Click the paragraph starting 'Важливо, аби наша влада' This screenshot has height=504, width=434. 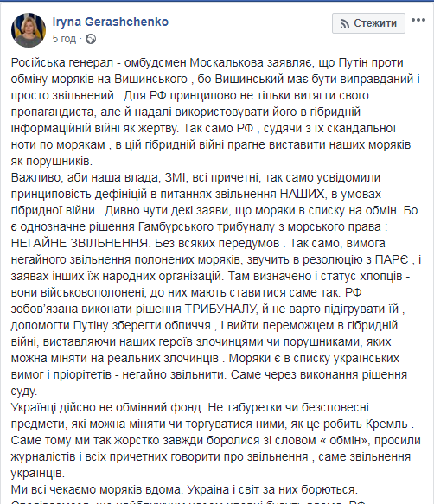216,284
